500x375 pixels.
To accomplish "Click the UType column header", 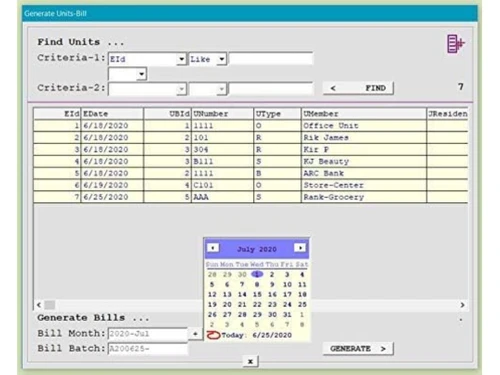I will [277, 114].
